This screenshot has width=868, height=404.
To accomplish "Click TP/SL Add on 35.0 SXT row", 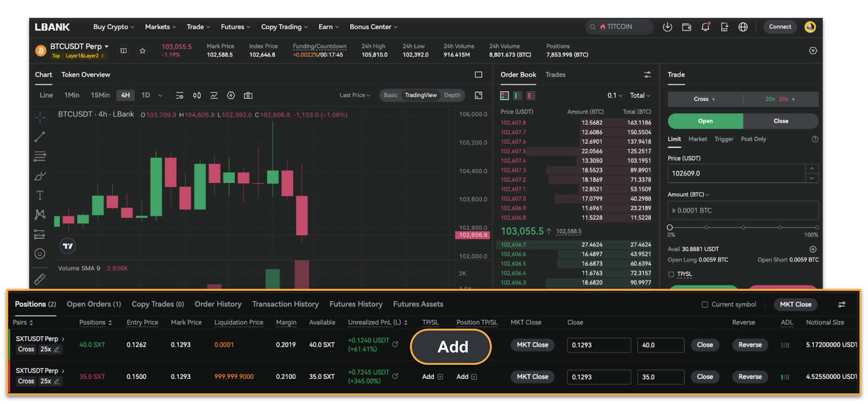I will [x=432, y=377].
